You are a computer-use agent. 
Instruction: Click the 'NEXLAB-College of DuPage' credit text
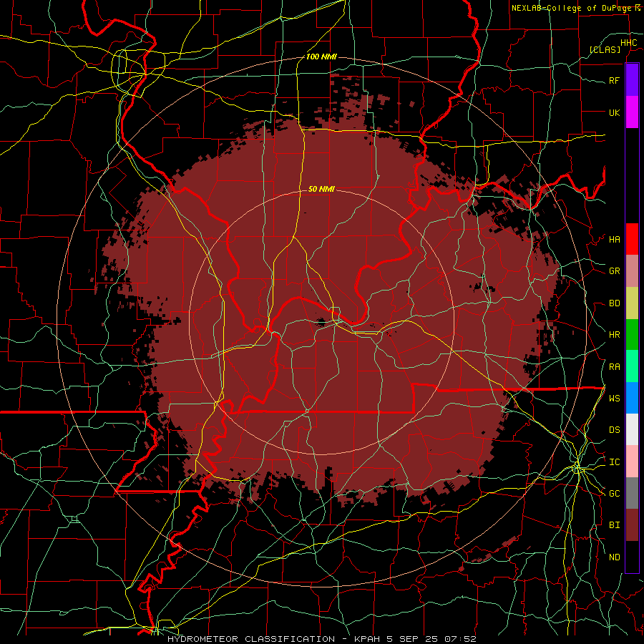tap(572, 8)
